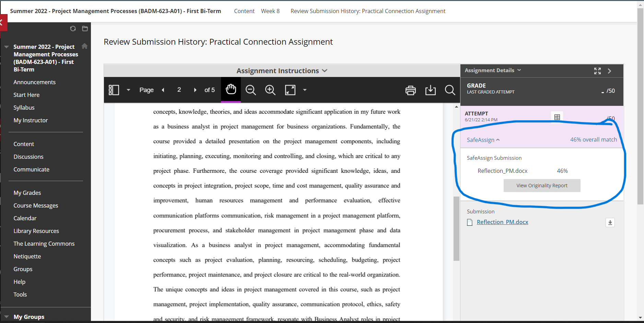
Task: Click the refresh course menu icon
Action: [x=73, y=29]
